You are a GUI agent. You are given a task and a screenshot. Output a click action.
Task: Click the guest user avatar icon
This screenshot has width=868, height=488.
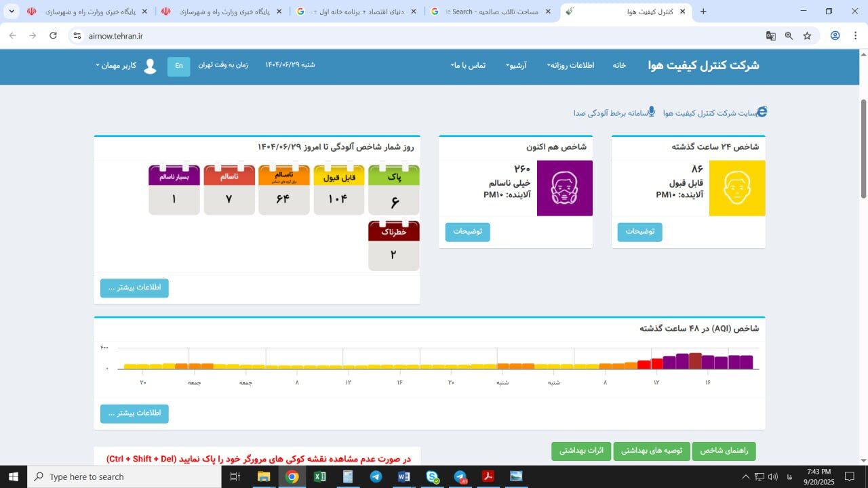pos(150,66)
